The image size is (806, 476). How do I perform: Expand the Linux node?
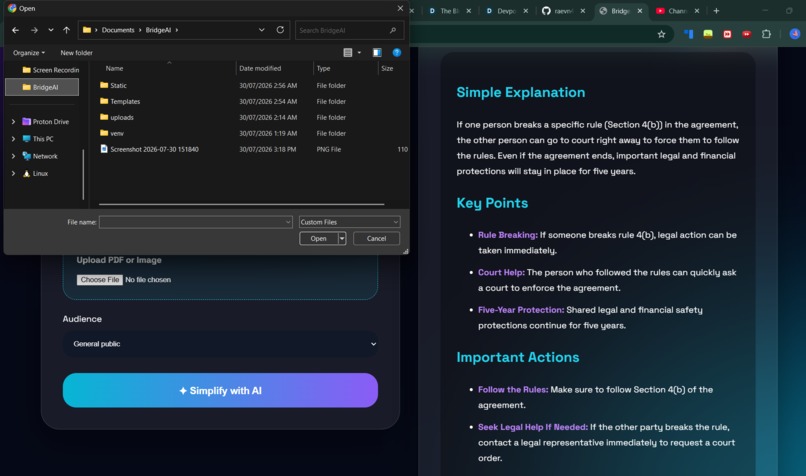click(x=13, y=174)
